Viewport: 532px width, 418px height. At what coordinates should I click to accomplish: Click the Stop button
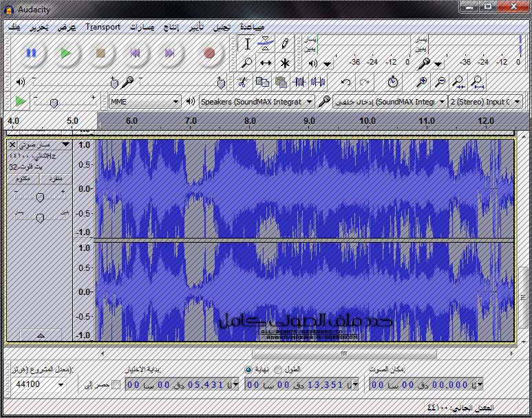[100, 53]
